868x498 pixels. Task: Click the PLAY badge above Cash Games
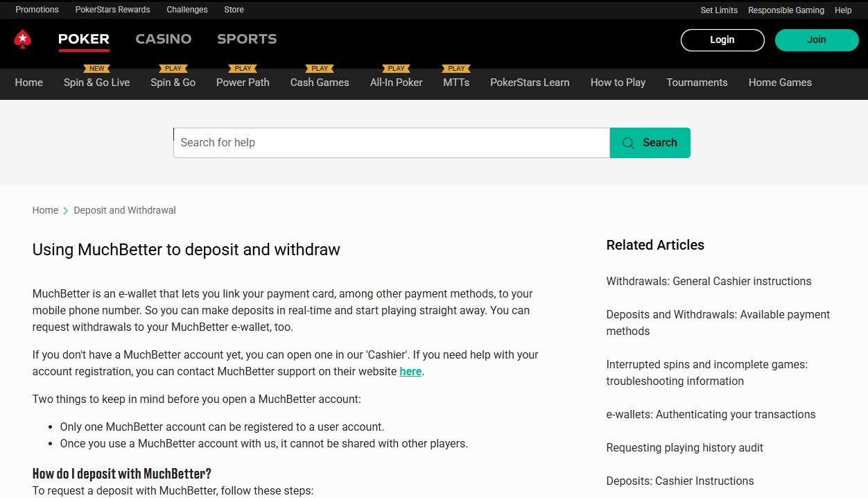click(x=319, y=68)
